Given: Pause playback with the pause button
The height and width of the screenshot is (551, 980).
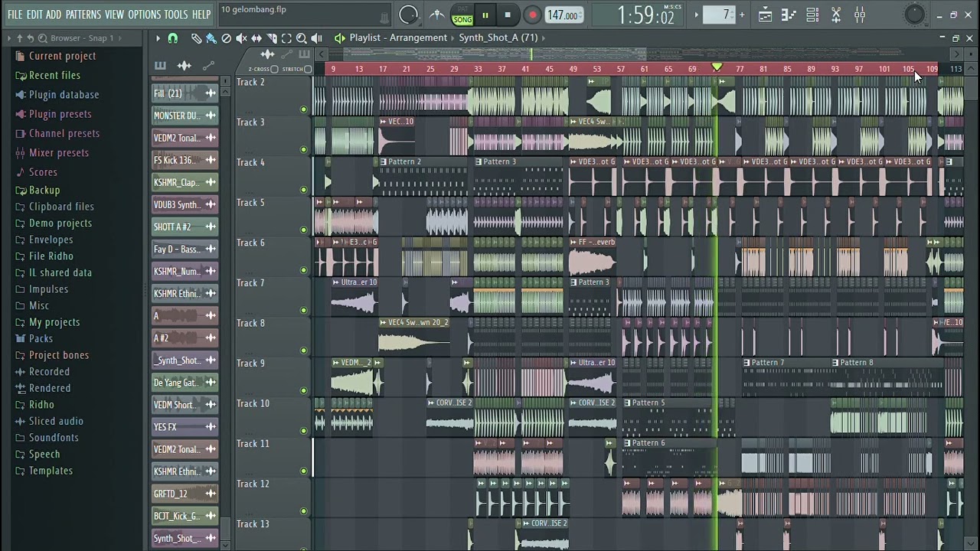Looking at the screenshot, I should [485, 15].
